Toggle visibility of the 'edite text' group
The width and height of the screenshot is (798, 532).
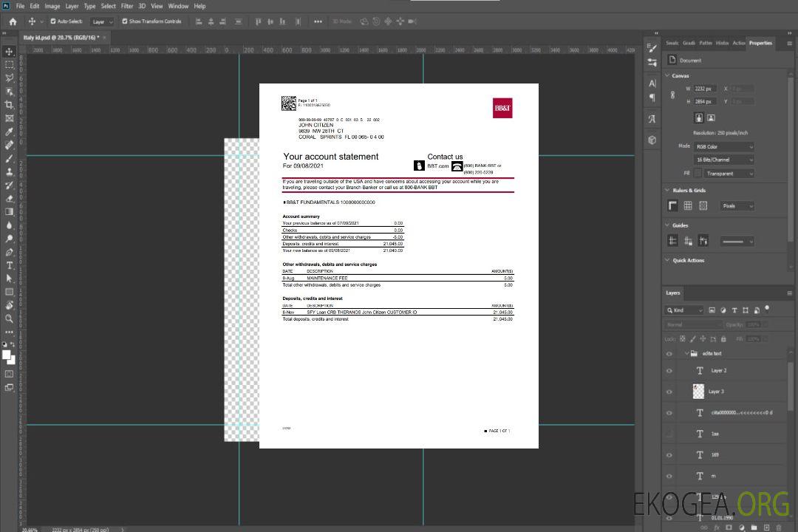(669, 354)
